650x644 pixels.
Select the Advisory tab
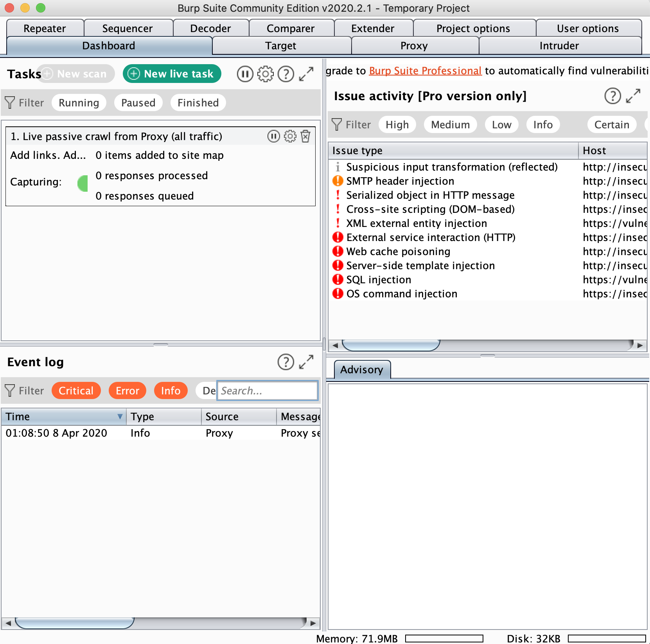[x=362, y=370]
